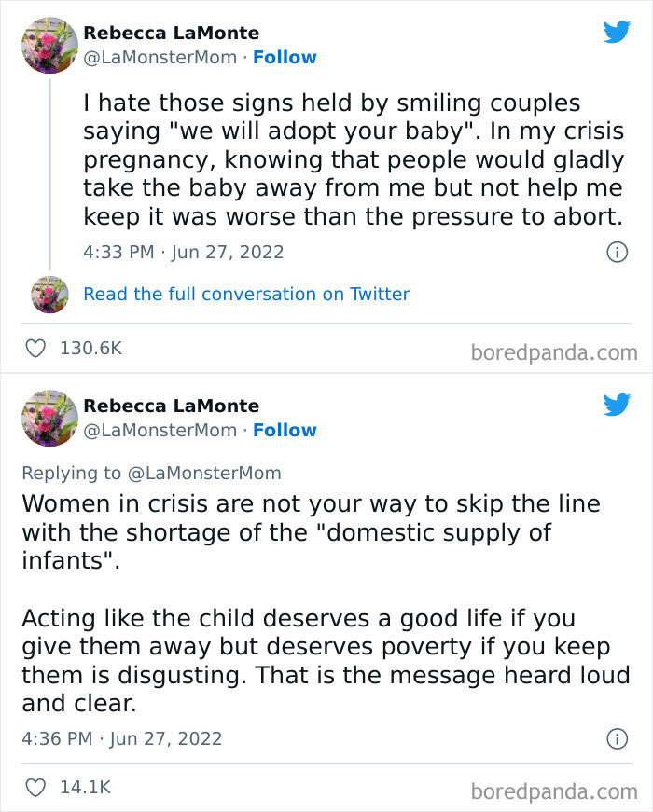Click the Twitter bird icon on the first tweet

617,31
